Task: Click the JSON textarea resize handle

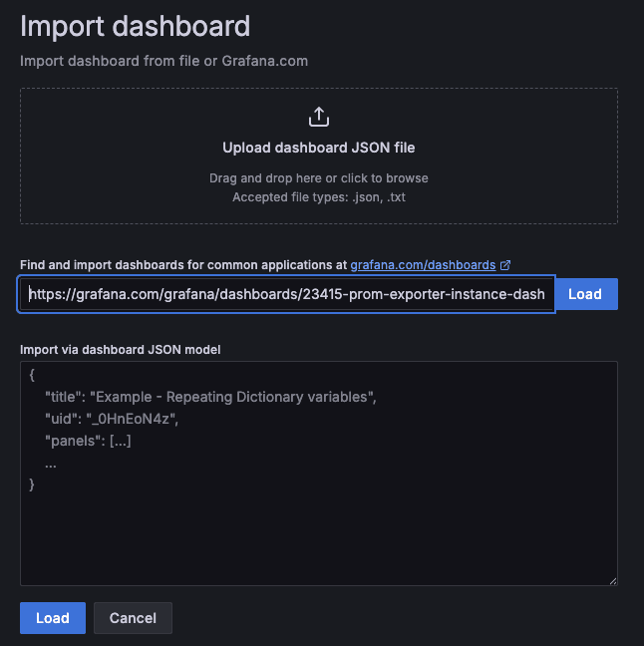Action: click(x=612, y=580)
